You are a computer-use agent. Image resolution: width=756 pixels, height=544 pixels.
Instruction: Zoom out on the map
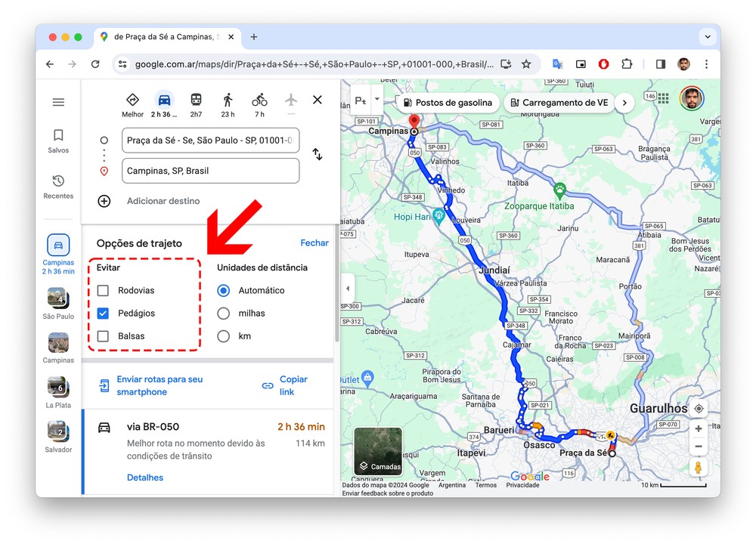698,447
